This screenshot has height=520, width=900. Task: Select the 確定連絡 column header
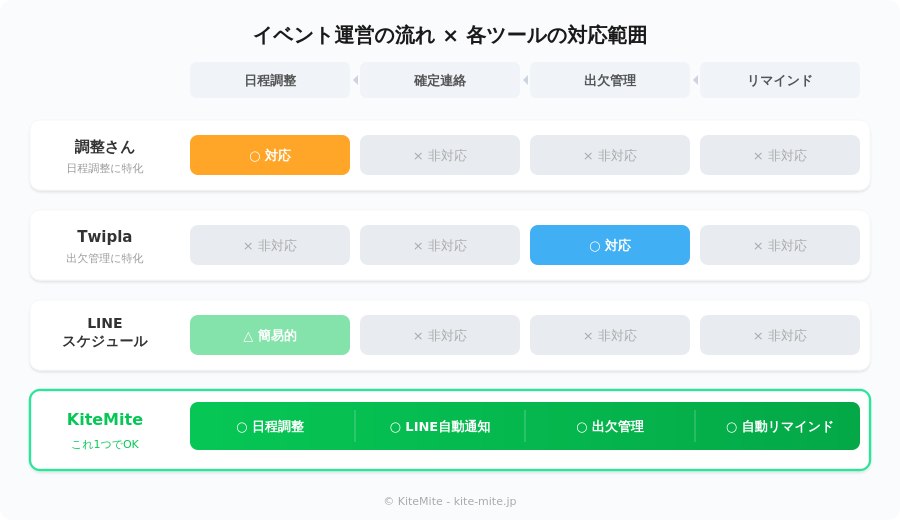point(440,80)
